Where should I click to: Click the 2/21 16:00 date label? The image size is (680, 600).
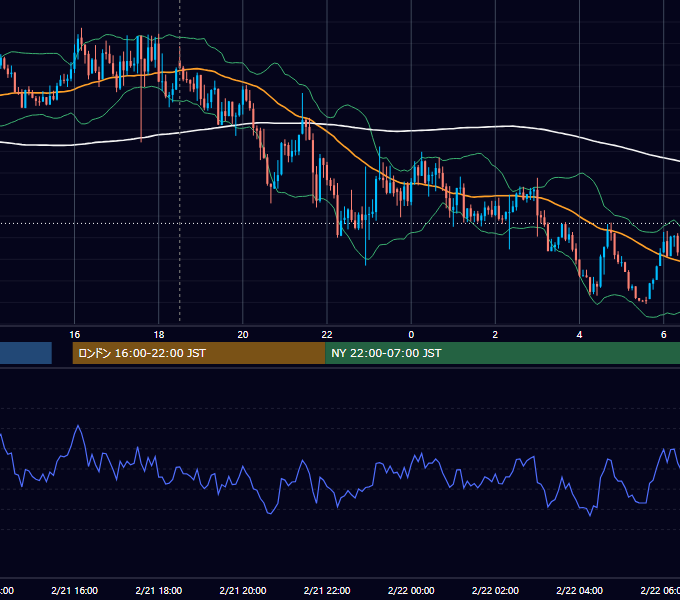pos(75,590)
